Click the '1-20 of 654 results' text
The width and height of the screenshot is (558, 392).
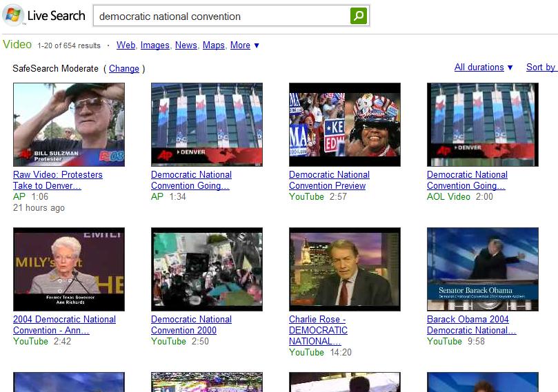pyautogui.click(x=69, y=45)
